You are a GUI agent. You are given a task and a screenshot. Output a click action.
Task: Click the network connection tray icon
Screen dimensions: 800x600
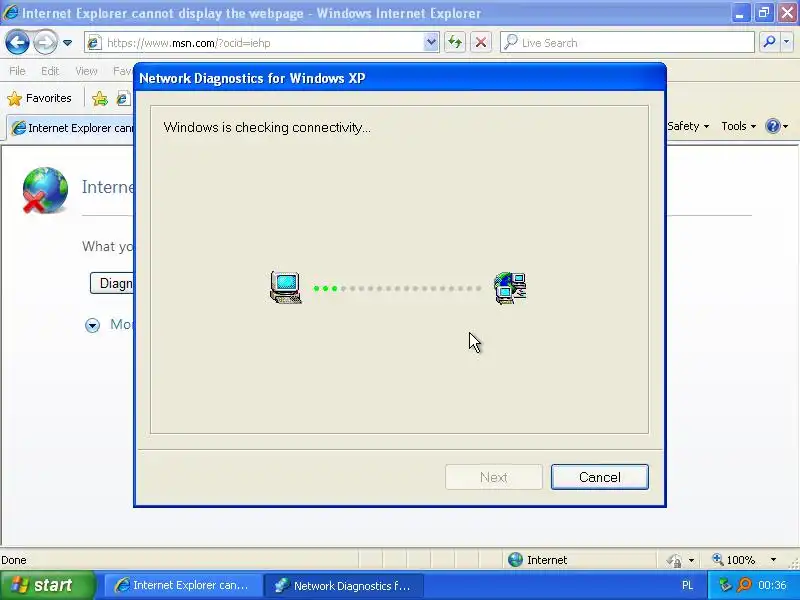724,585
